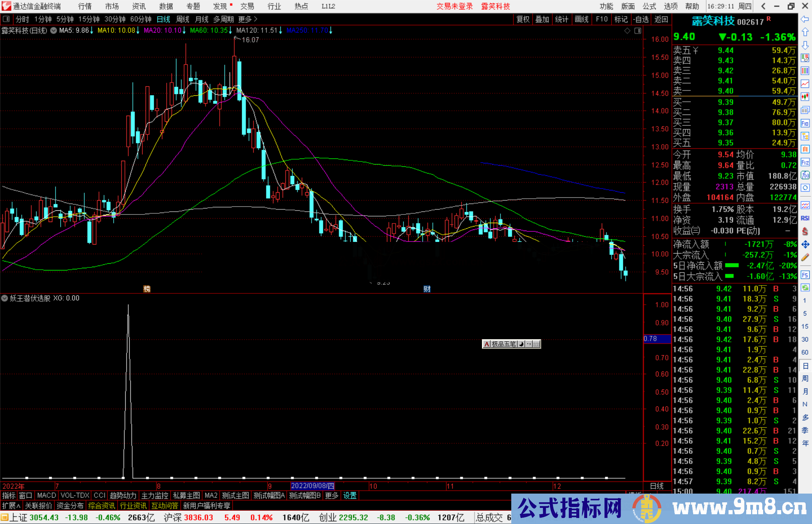The width and height of the screenshot is (812, 524).
Task: Open the F10 info icon in sidebar
Action: click(805, 123)
